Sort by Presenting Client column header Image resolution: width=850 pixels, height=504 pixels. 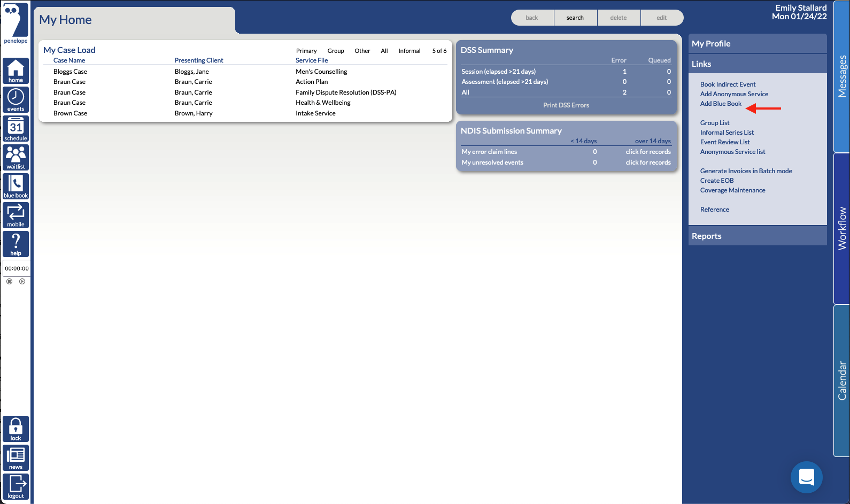[199, 60]
